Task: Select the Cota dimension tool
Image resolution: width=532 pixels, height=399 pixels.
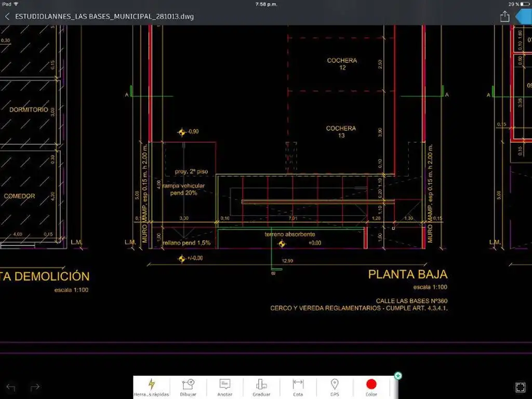Action: [298, 387]
